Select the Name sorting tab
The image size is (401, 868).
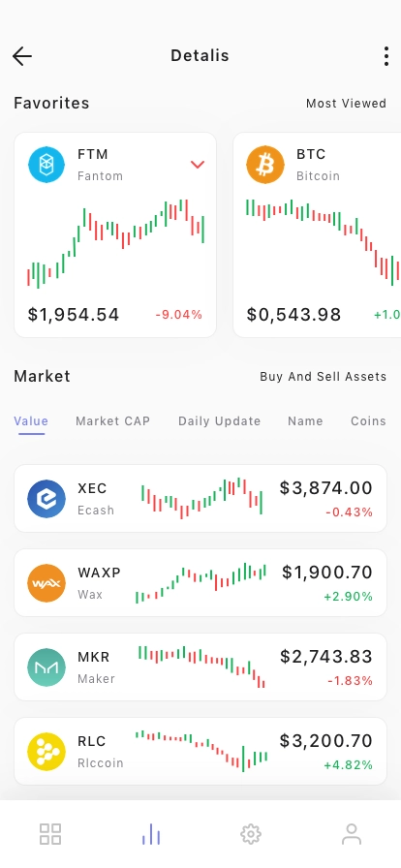(305, 421)
